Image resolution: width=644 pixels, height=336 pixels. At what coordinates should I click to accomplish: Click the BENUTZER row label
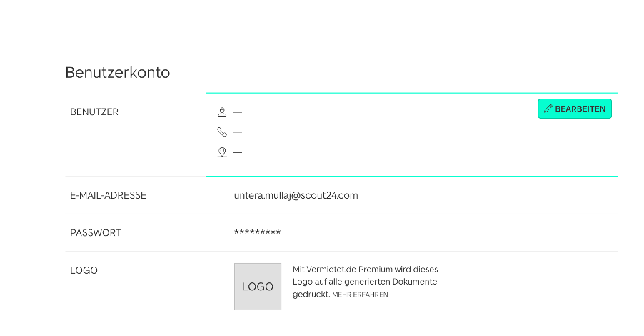(94, 112)
